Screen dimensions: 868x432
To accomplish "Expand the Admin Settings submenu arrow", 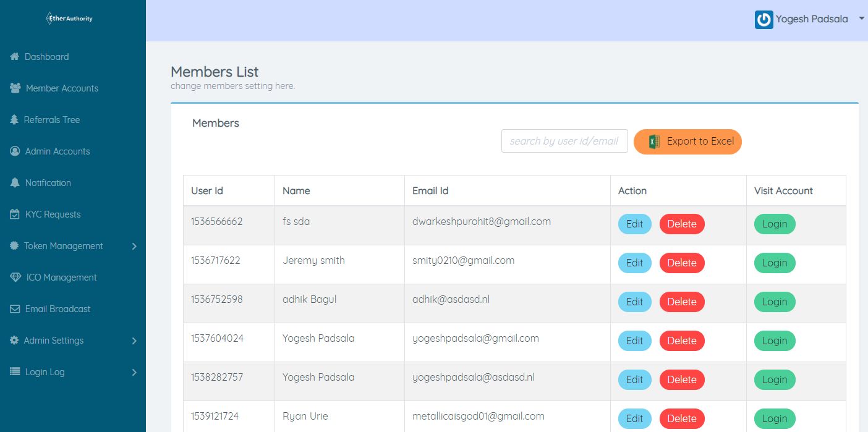I will [134, 341].
